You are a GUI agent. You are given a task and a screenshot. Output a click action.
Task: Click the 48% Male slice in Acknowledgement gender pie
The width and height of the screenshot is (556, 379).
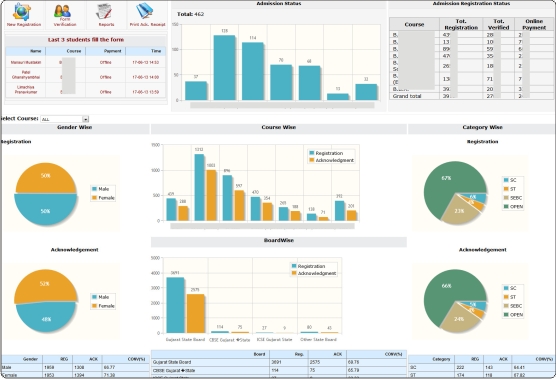click(x=46, y=318)
